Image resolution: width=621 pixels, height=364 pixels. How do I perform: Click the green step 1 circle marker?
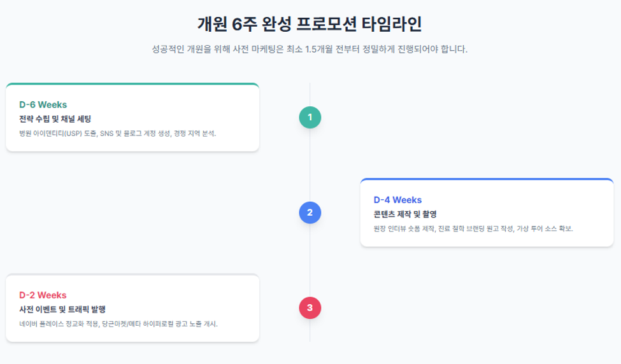310,117
